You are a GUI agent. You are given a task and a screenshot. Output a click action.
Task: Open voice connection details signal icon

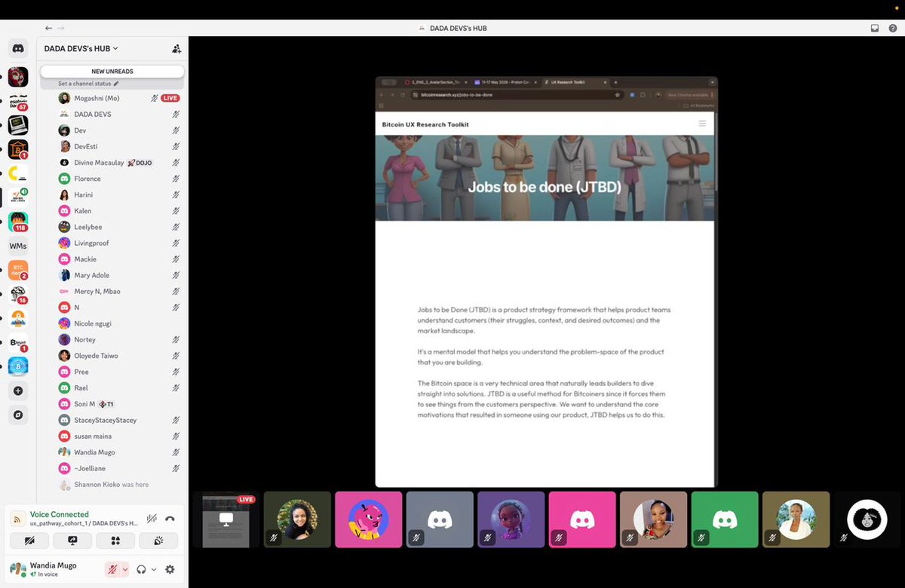click(x=17, y=519)
